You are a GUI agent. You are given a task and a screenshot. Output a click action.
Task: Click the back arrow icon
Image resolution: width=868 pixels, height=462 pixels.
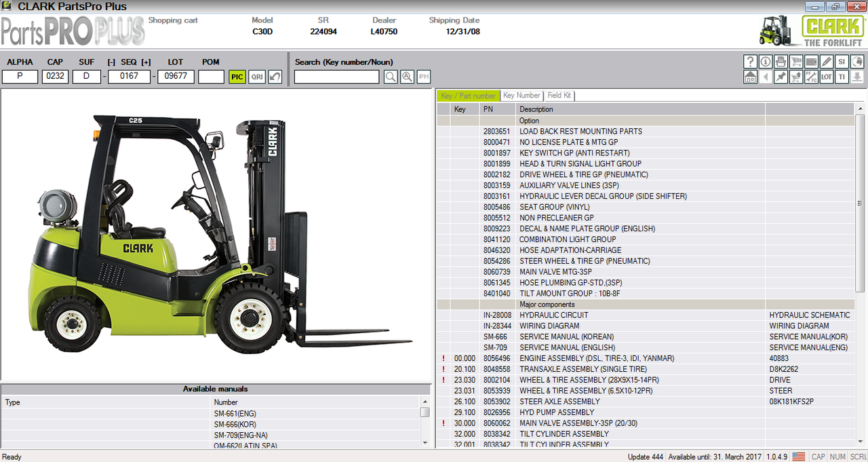(x=766, y=77)
